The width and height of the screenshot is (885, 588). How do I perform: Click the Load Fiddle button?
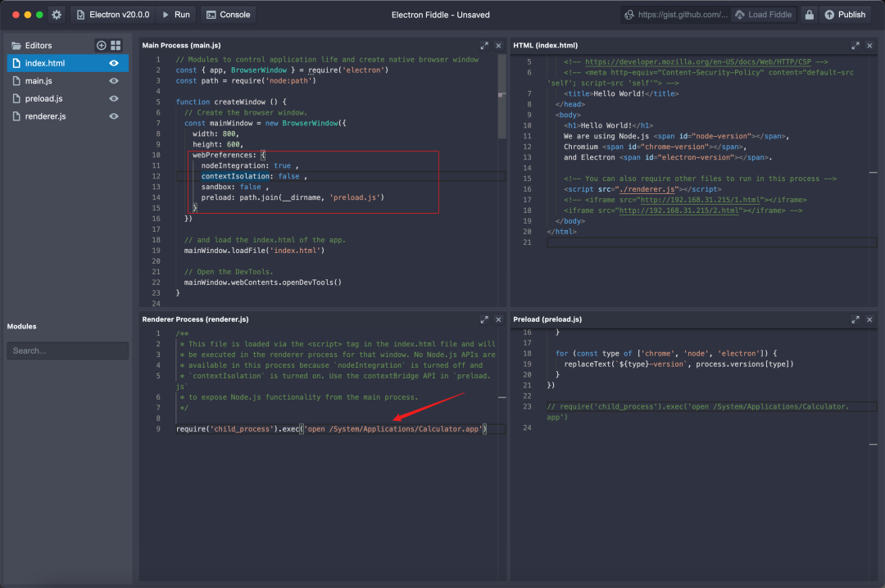[764, 15]
